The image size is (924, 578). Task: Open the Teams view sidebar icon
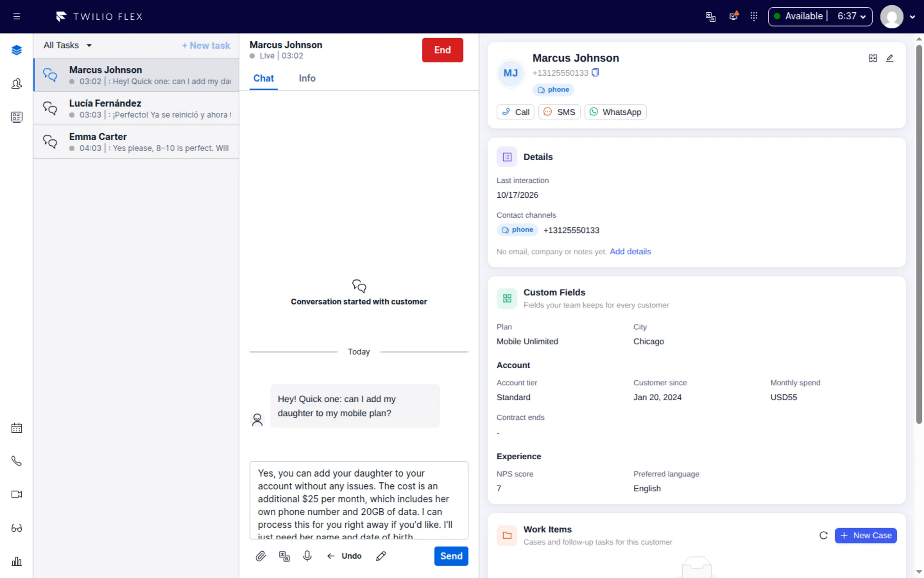point(17,84)
